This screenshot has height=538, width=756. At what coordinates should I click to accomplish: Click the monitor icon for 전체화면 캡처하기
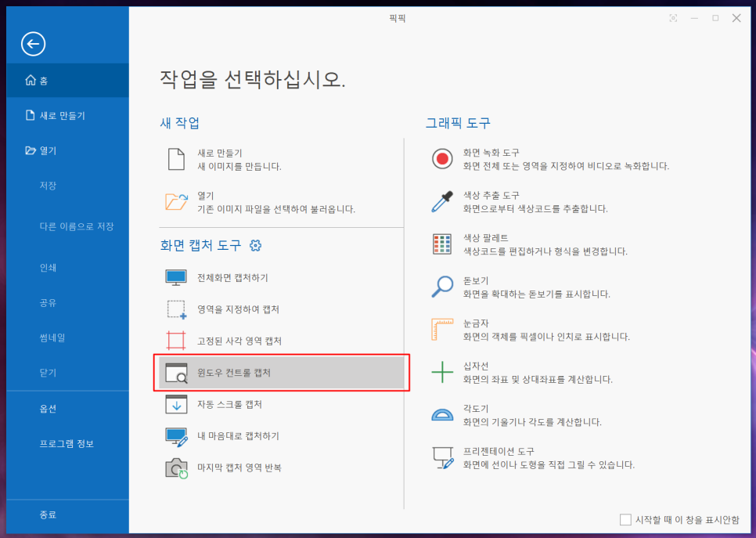176,278
